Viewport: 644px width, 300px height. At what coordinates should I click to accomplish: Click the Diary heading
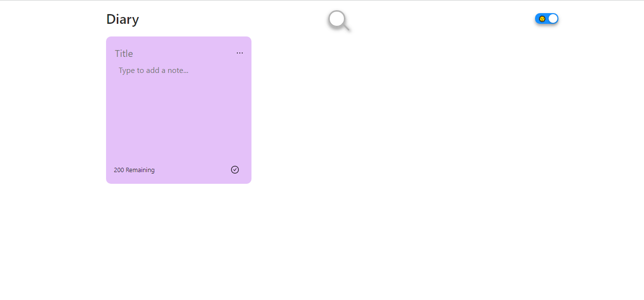123,19
